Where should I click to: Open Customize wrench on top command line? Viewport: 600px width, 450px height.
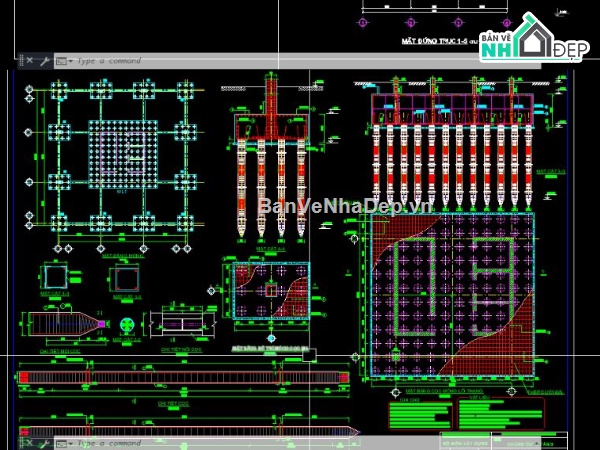point(44,61)
